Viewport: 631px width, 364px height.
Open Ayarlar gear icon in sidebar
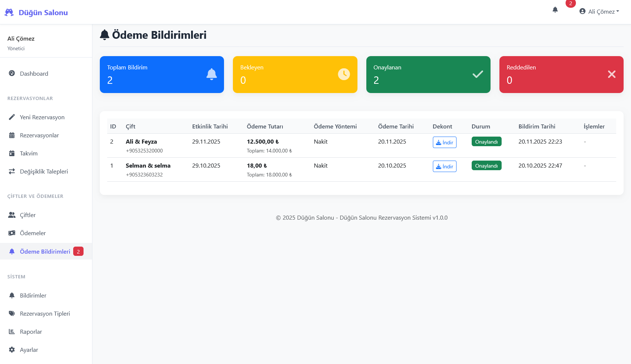point(12,350)
